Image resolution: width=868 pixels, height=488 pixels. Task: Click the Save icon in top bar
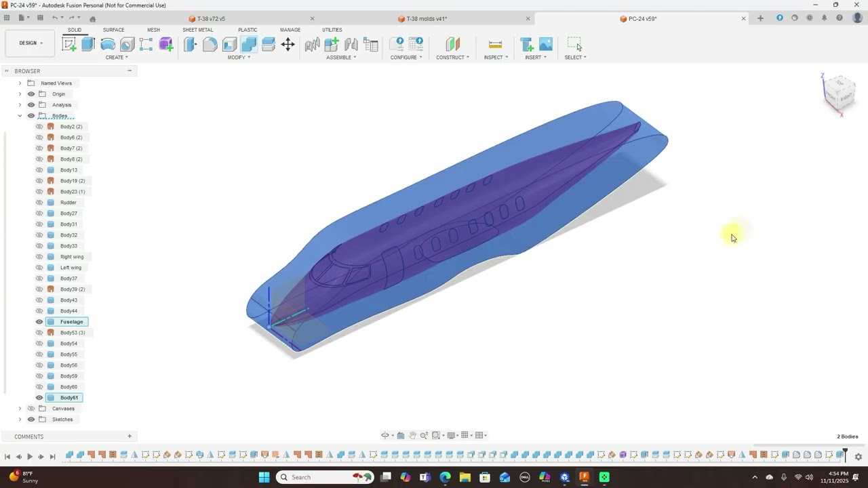tap(40, 18)
